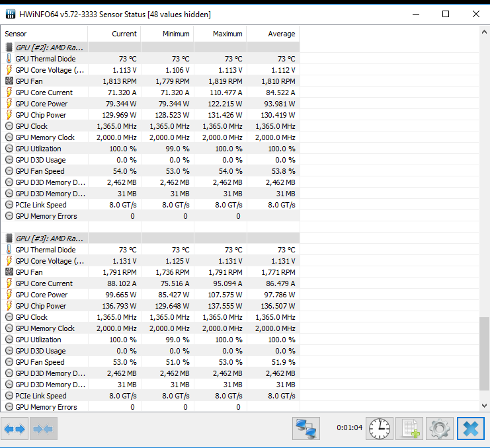Maximize the HWiNFO64 window
The image size is (490, 448).
(446, 14)
